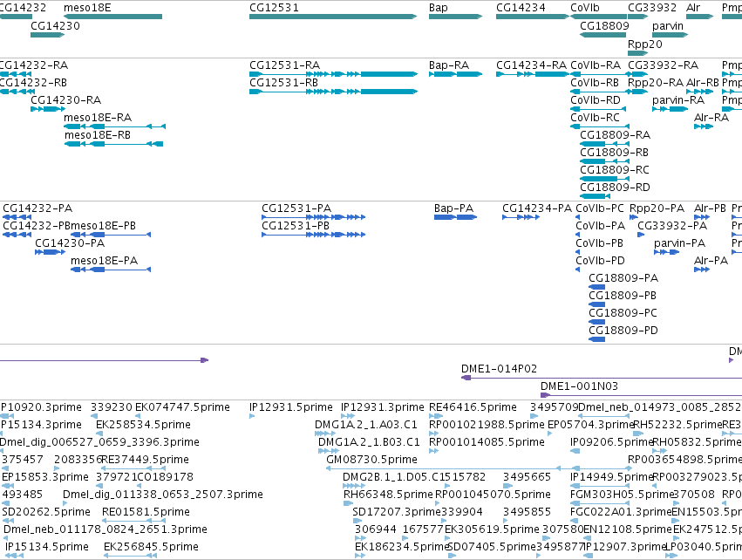
Task: Click the meso18E-PB protein feature
Action: 111,235
